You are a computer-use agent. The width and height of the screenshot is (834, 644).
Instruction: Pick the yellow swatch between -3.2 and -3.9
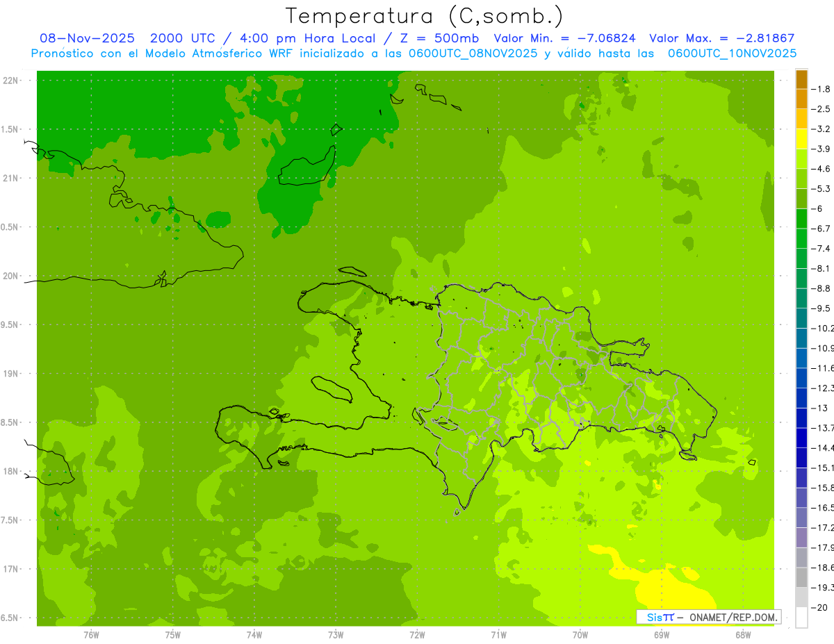[801, 139]
